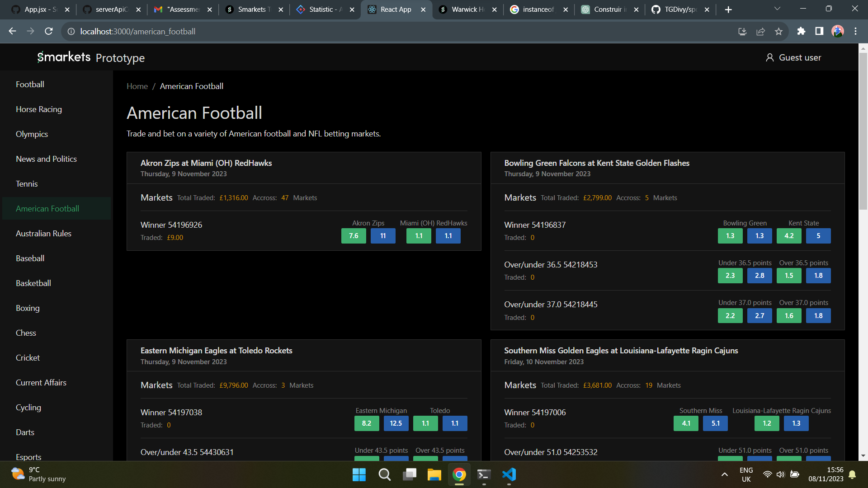This screenshot has height=488, width=868.
Task: Open the tab search dropdown chevron
Action: pyautogui.click(x=777, y=9)
